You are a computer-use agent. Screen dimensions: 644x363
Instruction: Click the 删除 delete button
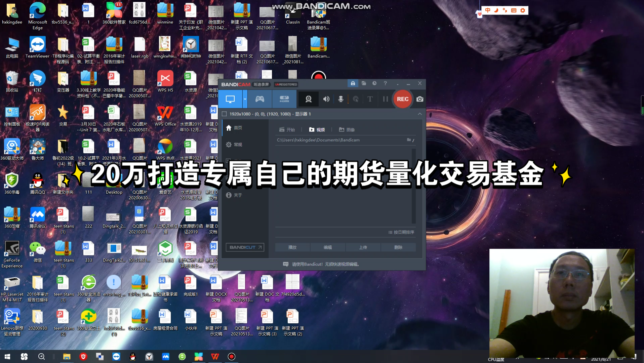398,247
